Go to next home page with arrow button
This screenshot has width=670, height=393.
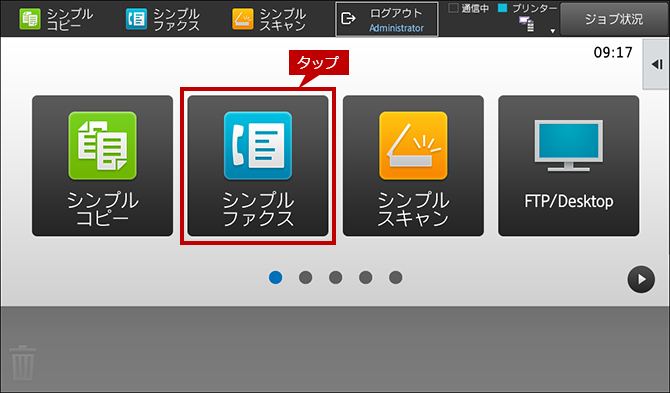(x=641, y=279)
